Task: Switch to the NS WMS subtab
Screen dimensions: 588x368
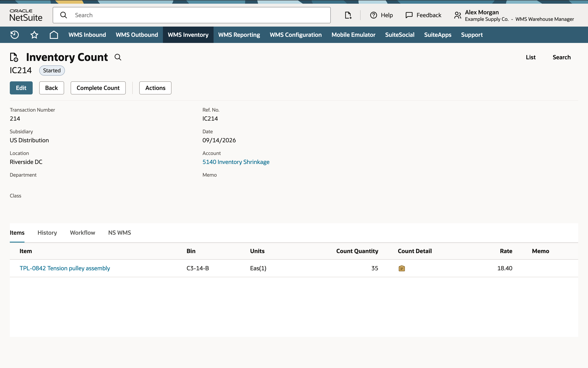Action: tap(120, 233)
